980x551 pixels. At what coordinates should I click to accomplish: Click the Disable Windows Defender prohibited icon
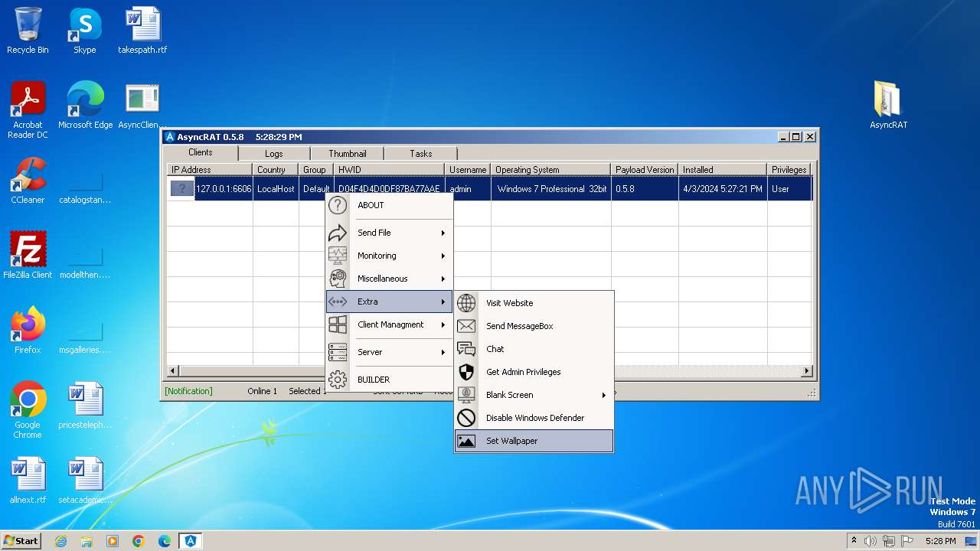point(466,418)
